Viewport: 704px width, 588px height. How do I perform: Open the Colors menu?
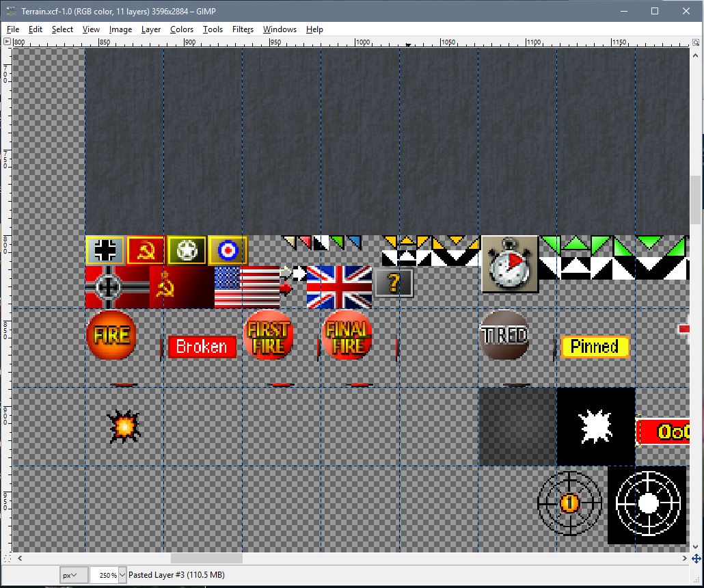(x=182, y=29)
